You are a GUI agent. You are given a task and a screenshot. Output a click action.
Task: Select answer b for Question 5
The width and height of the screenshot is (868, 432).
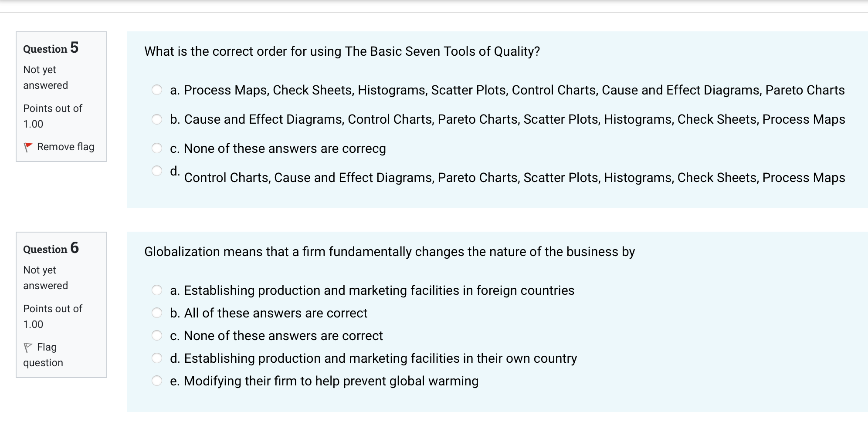(157, 119)
